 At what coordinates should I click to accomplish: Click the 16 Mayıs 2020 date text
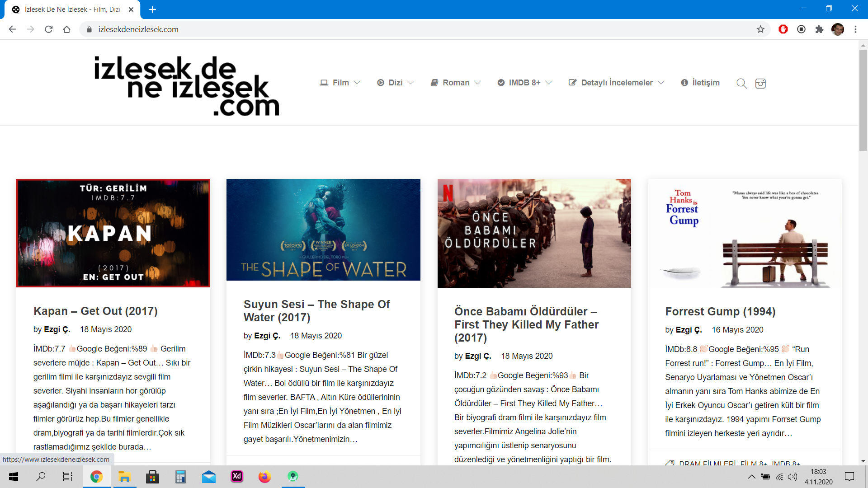coord(737,330)
